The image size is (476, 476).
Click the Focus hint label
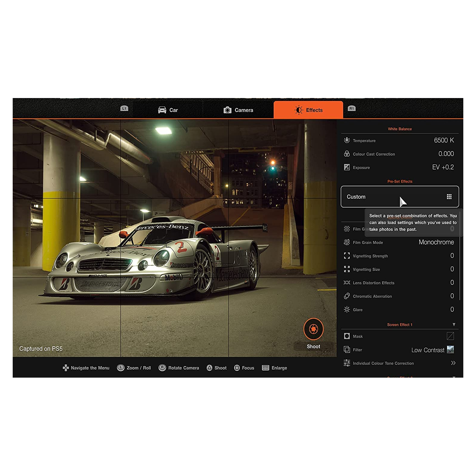tap(248, 368)
